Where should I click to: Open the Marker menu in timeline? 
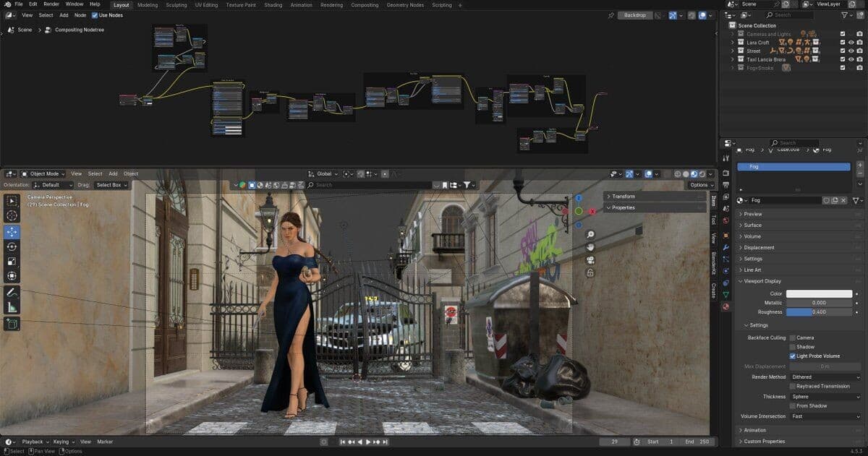coord(106,442)
